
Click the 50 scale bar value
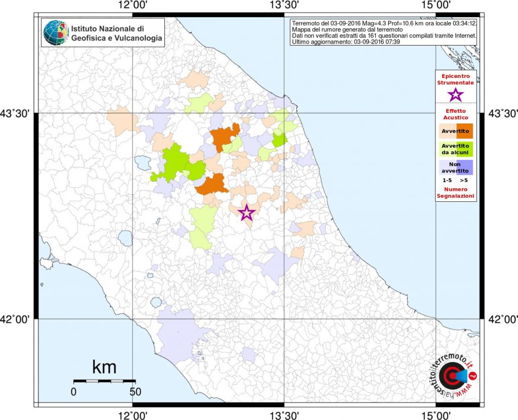(136, 392)
